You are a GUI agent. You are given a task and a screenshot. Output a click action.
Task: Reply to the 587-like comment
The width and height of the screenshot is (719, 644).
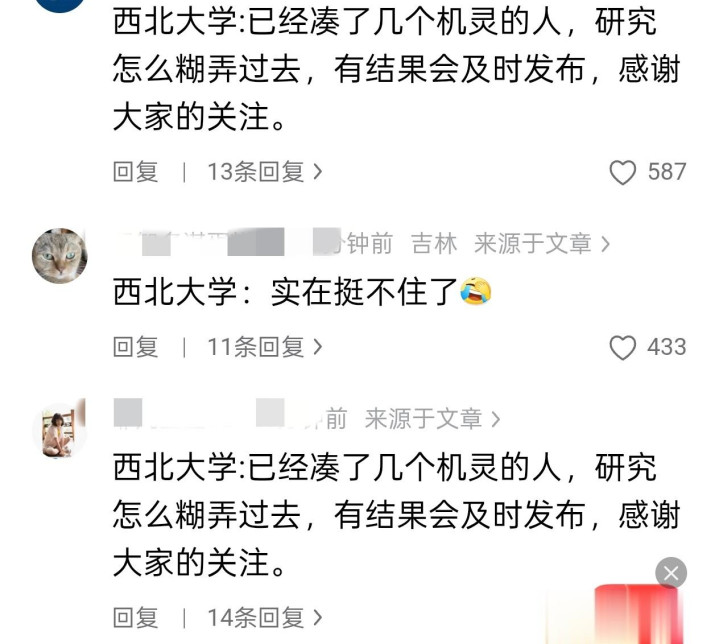click(136, 172)
